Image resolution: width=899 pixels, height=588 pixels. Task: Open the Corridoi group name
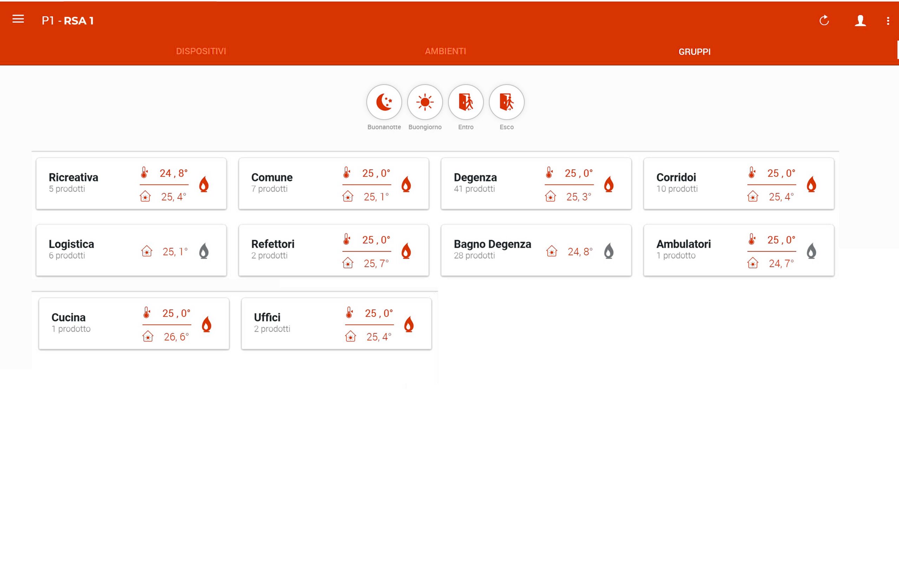[x=676, y=177]
